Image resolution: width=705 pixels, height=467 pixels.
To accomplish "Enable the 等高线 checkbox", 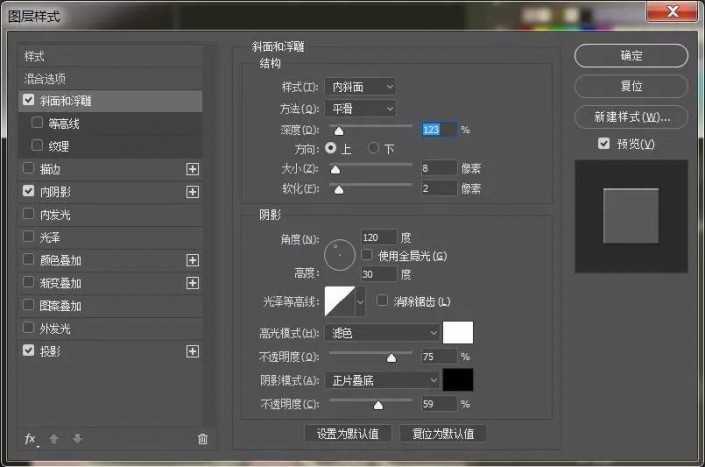I will pos(38,123).
